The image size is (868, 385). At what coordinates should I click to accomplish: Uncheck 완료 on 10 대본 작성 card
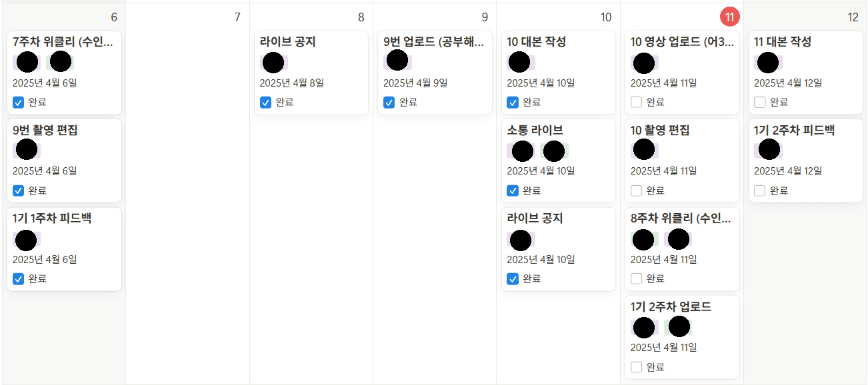pyautogui.click(x=513, y=102)
